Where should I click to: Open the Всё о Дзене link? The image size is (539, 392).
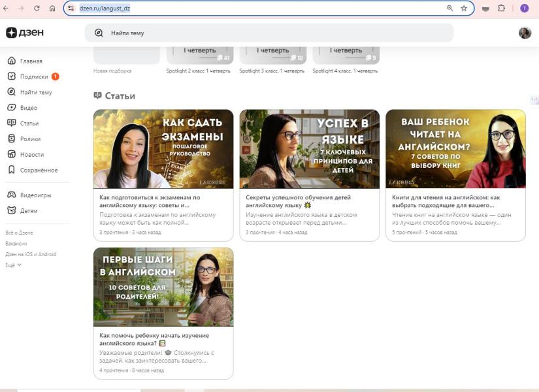[x=19, y=233]
